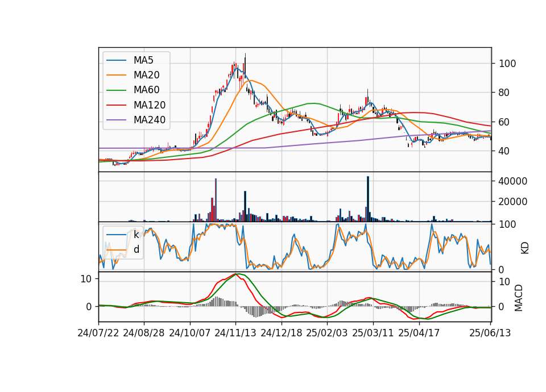Click the 24/10/07 date tick label

[x=190, y=333]
